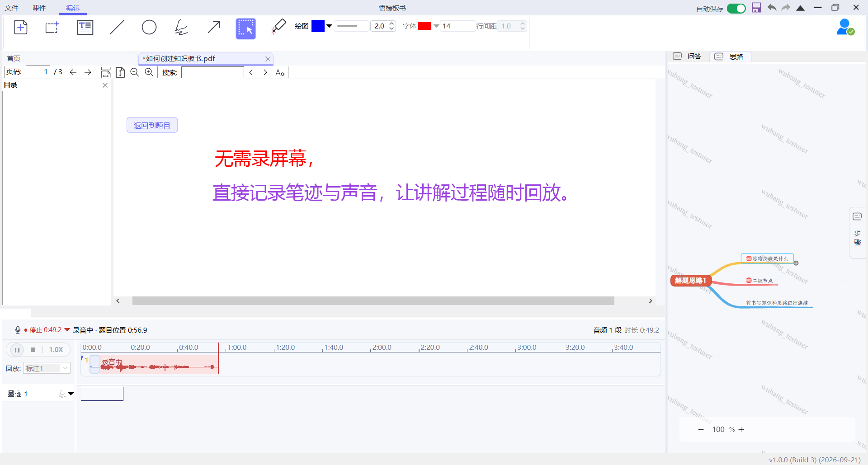Screen dimensions: 868x465
Task: Click the page number input field
Action: (38, 72)
